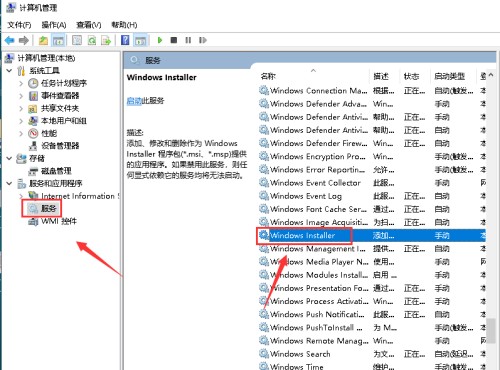
Task: Open the 文件(F) menu
Action: pos(19,25)
